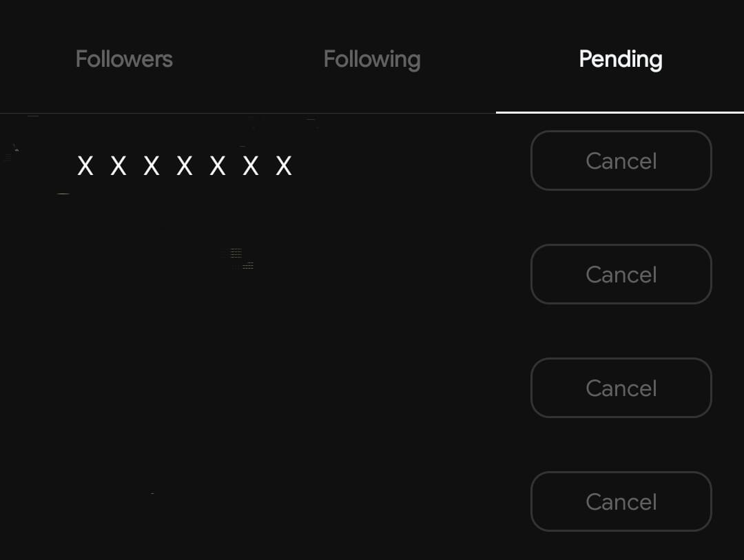Switch to the Followers tab
Viewport: 744px width, 560px height.
click(x=124, y=59)
